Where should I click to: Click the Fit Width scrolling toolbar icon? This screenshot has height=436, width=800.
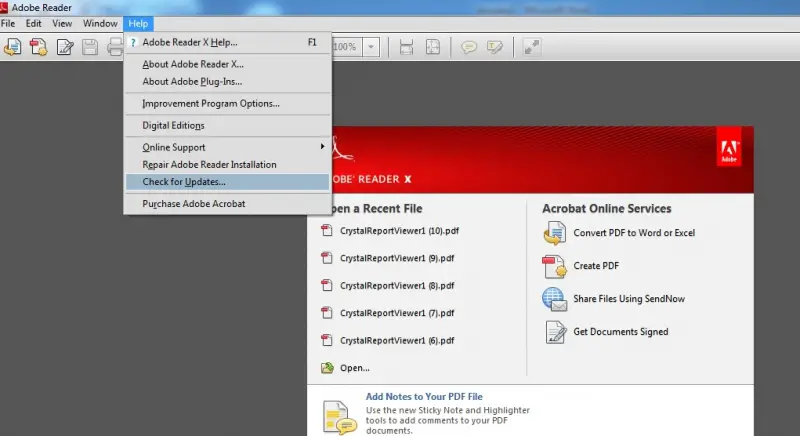click(406, 47)
